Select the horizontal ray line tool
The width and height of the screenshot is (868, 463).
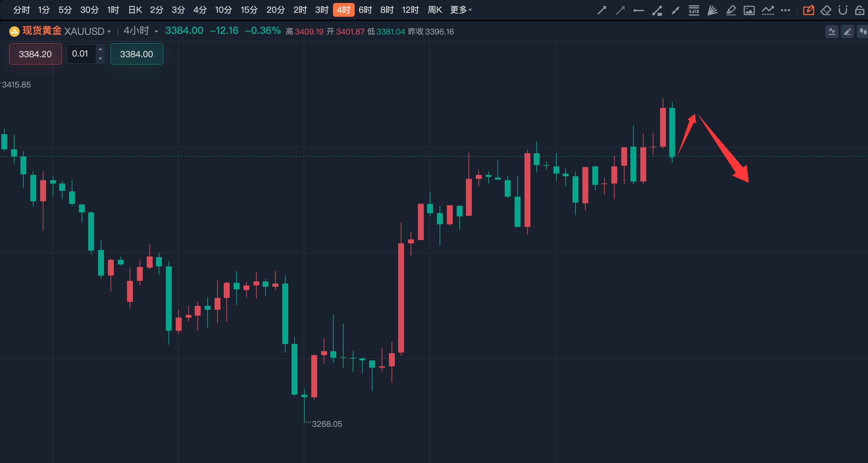pos(639,11)
